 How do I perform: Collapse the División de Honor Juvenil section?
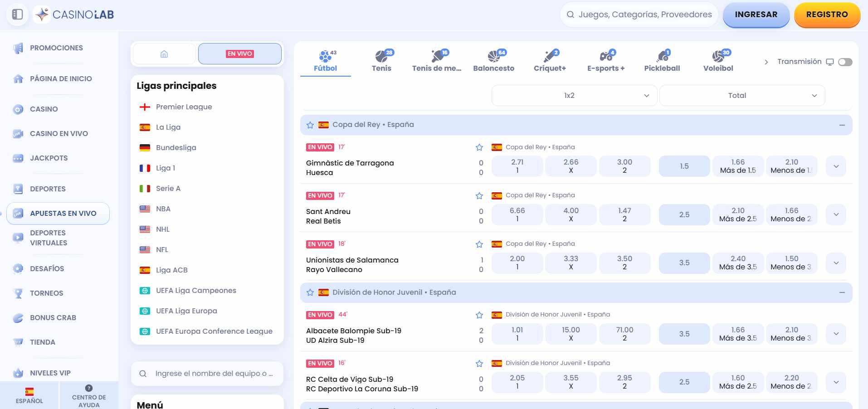[842, 293]
